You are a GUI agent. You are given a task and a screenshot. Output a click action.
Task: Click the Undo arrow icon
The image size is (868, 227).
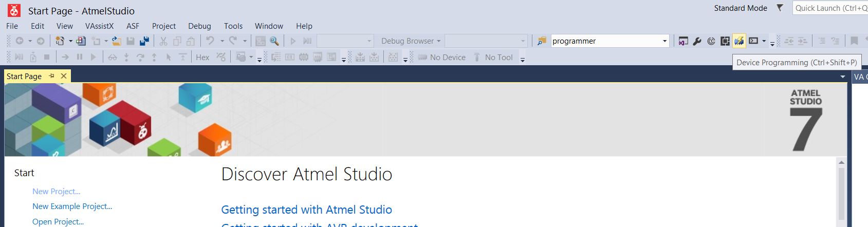(210, 41)
